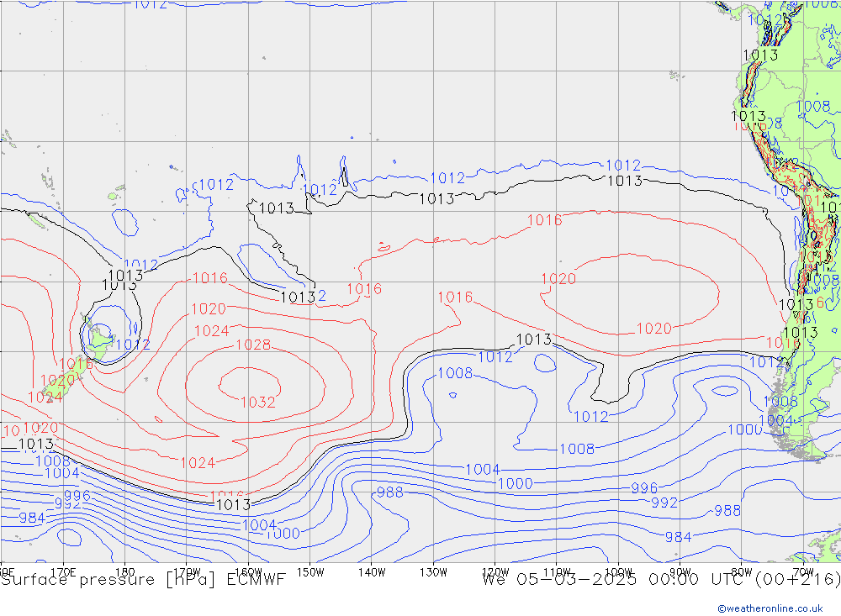Click the 1032 high pressure center label
The image size is (841, 616).
[258, 402]
